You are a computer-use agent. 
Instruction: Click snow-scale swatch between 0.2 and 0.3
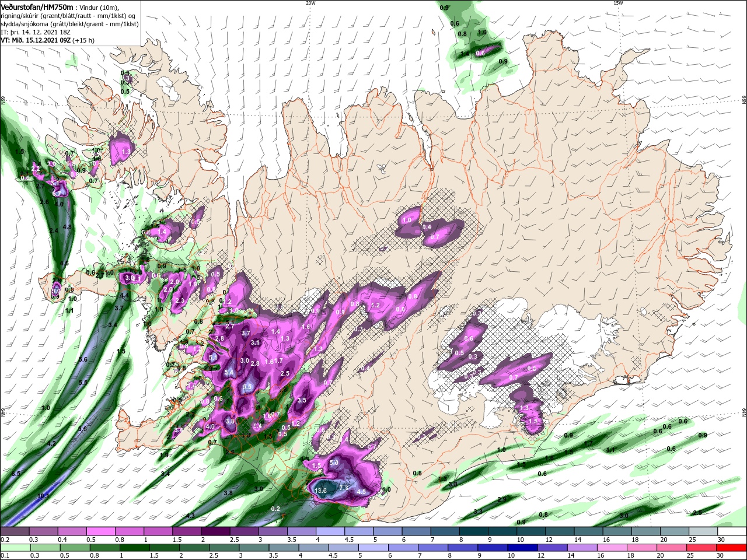(15, 531)
